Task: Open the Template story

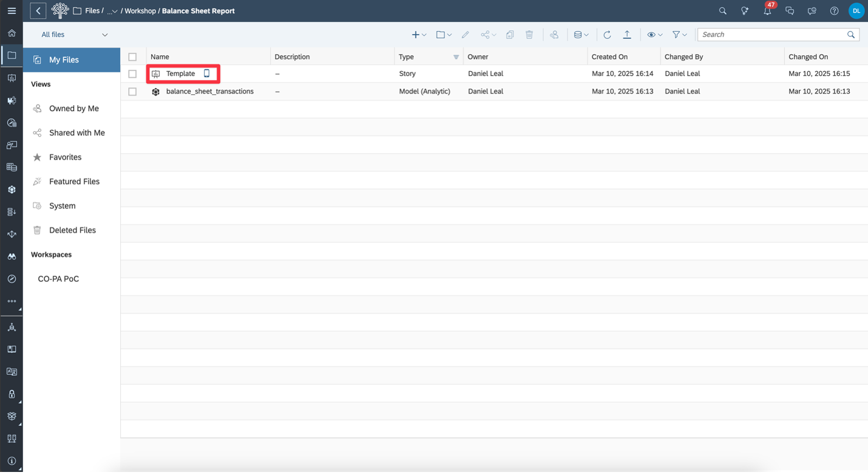Action: [x=180, y=73]
